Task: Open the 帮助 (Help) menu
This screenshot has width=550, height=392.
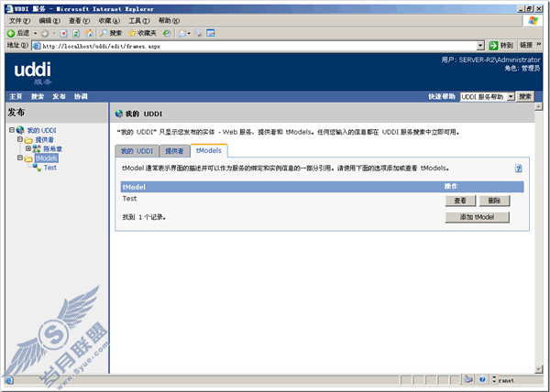Action: (169, 21)
